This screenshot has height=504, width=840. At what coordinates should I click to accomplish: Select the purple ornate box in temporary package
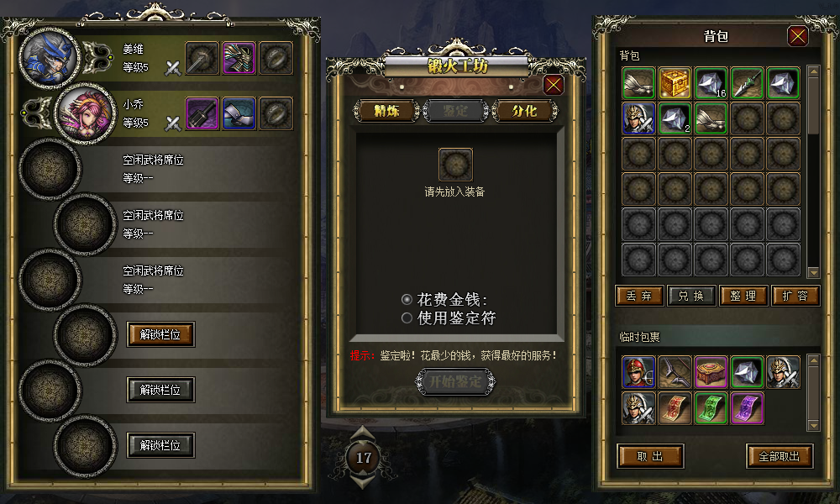pyautogui.click(x=711, y=372)
